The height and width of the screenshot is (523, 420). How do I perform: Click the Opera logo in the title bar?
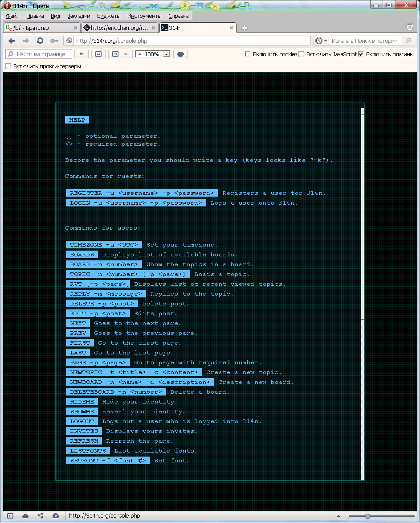tap(7, 6)
